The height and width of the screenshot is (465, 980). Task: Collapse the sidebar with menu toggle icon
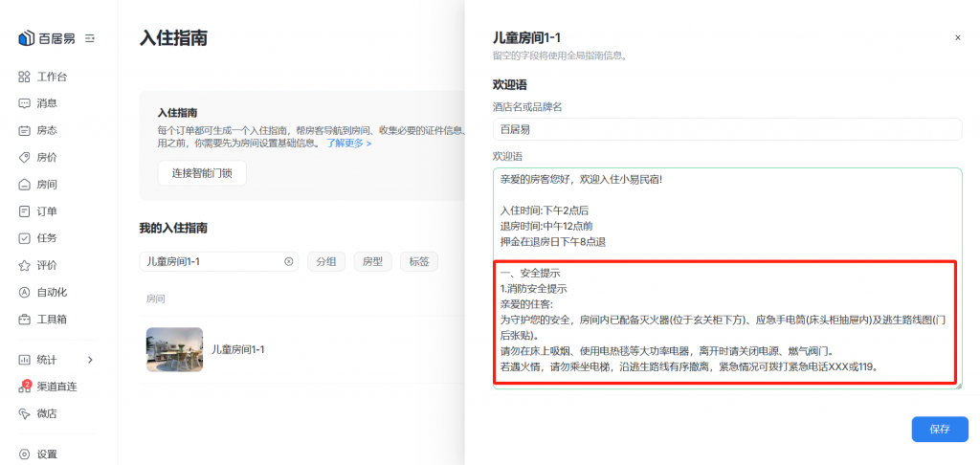tap(90, 38)
